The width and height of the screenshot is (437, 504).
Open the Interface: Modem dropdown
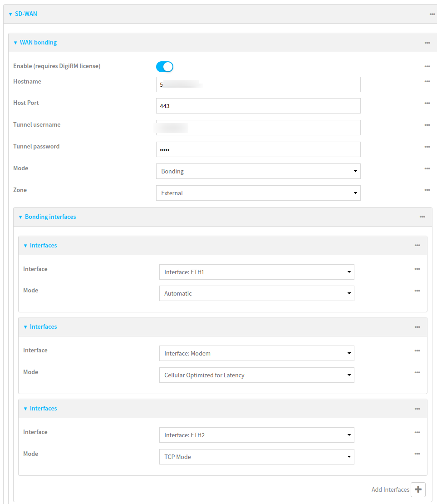pos(256,353)
